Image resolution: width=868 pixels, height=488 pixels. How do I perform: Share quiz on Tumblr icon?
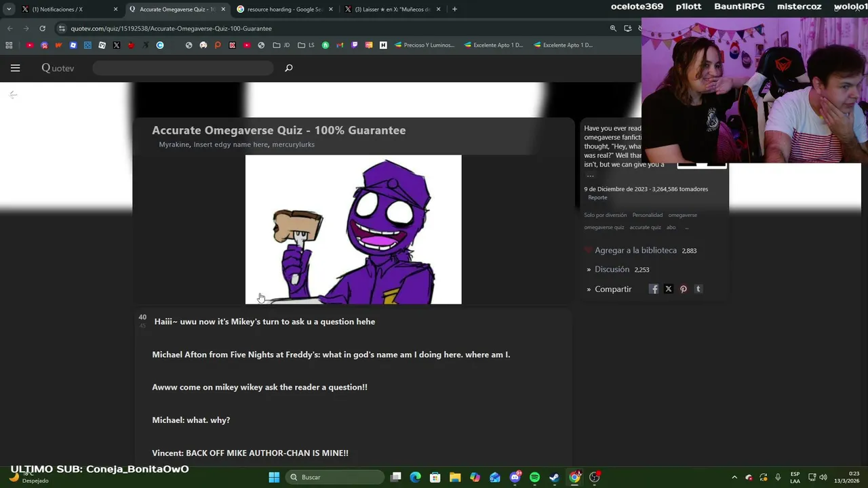tap(698, 289)
